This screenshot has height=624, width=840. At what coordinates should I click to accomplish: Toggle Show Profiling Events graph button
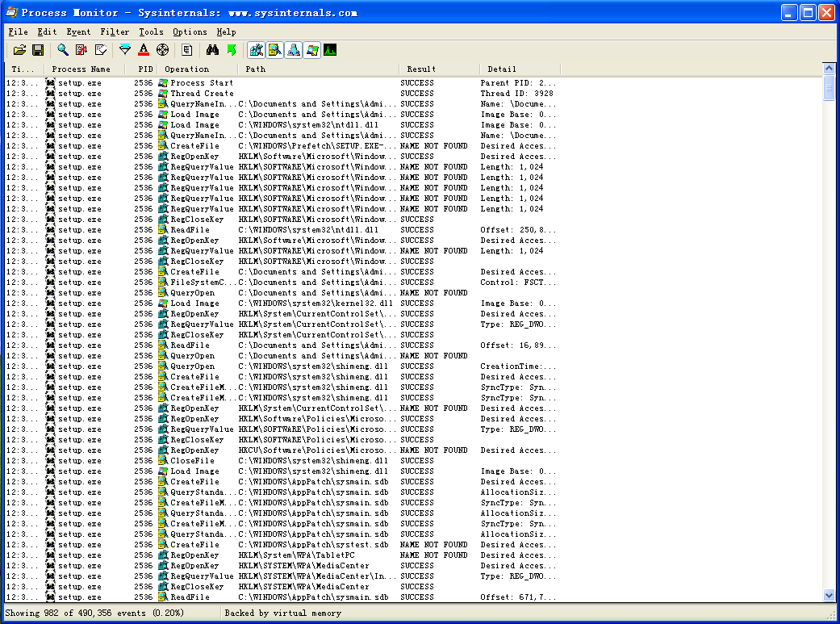[331, 50]
